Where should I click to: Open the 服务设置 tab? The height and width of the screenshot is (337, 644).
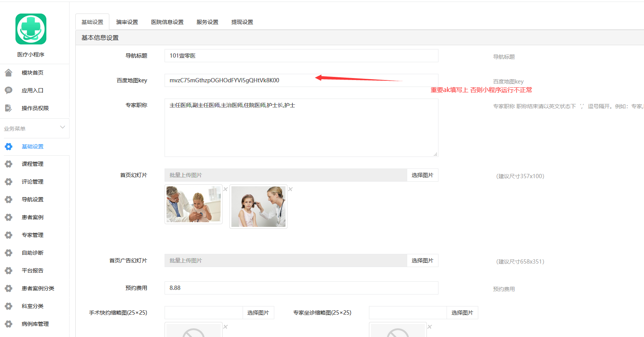(207, 22)
